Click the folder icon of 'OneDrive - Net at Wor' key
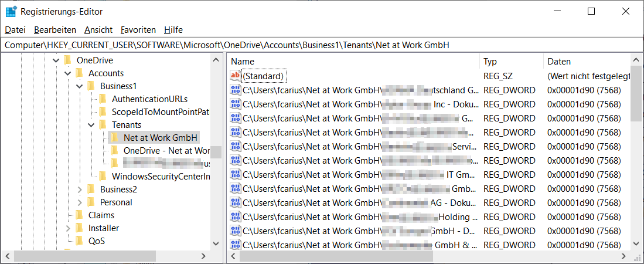This screenshot has height=264, width=644. coord(115,151)
